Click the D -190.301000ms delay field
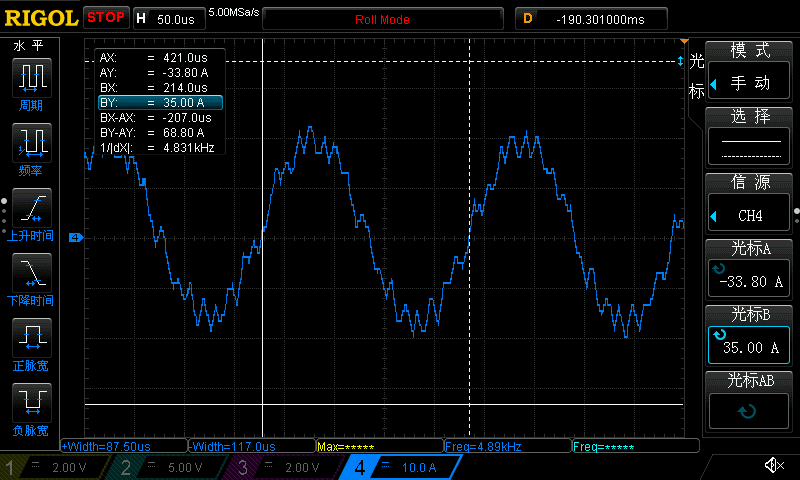This screenshot has width=800, height=480. coord(591,19)
